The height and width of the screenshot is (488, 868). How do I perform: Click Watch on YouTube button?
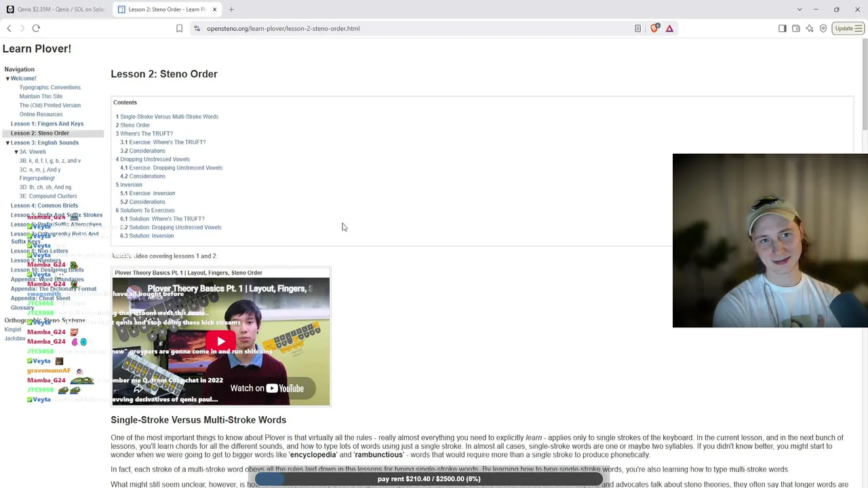pyautogui.click(x=267, y=388)
